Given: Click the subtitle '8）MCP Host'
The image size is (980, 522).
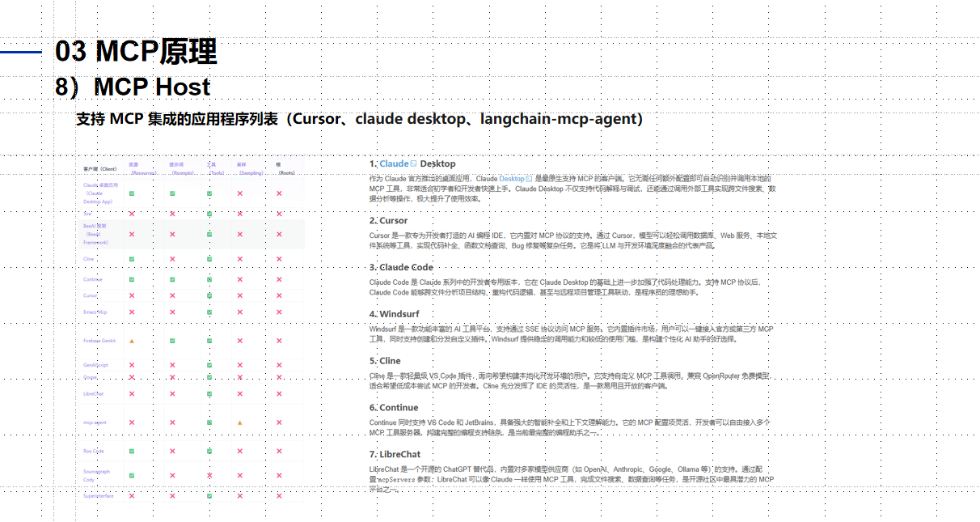Looking at the screenshot, I should click(x=133, y=87).
